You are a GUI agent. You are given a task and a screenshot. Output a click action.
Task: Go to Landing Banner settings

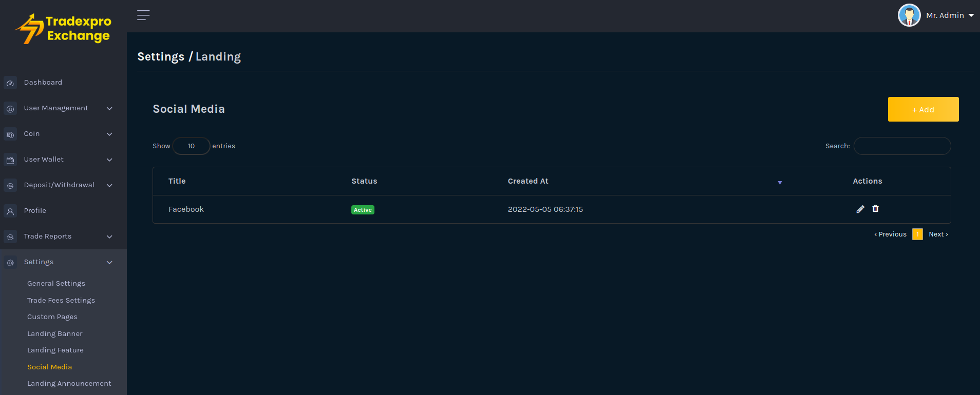point(54,334)
